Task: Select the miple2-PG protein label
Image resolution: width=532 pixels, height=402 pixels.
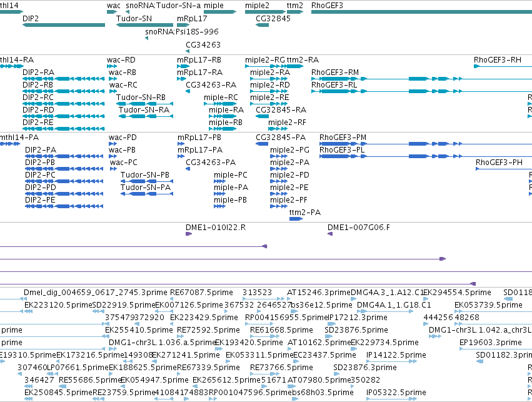Action: 289,150
